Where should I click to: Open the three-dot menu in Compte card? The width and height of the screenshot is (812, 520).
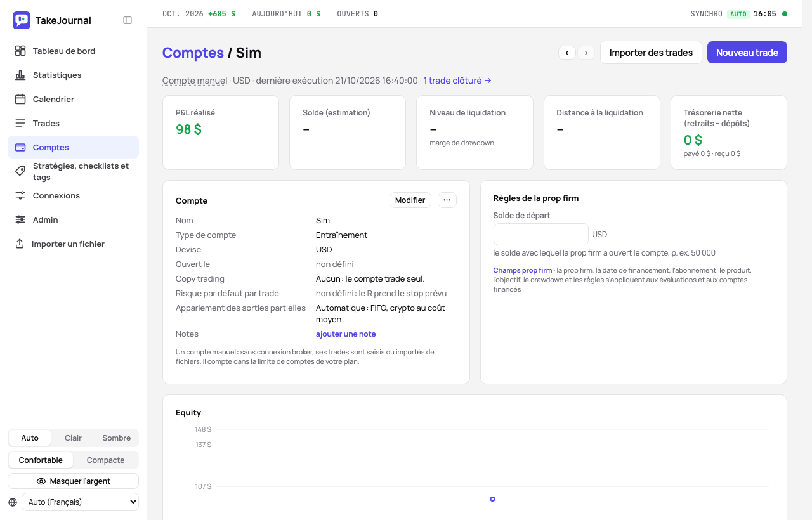447,200
